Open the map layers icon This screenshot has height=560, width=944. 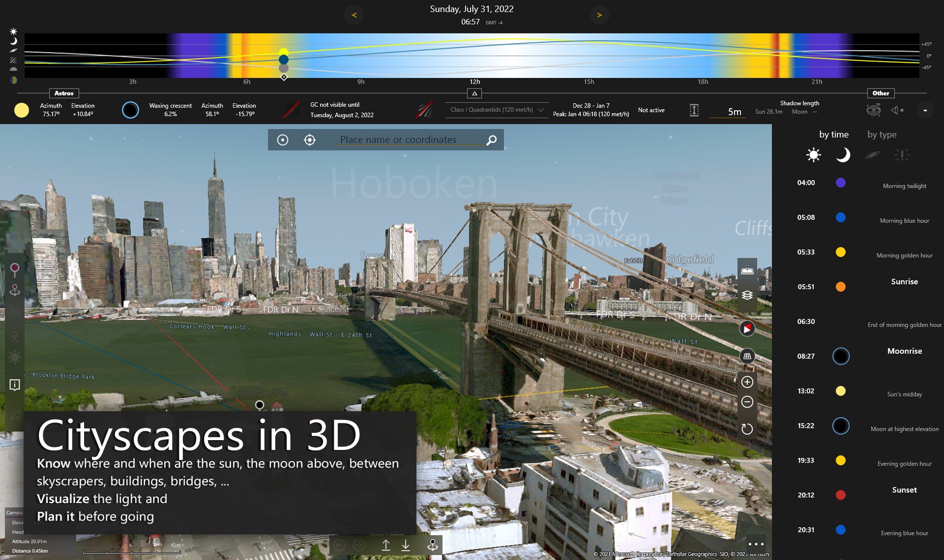point(747,295)
